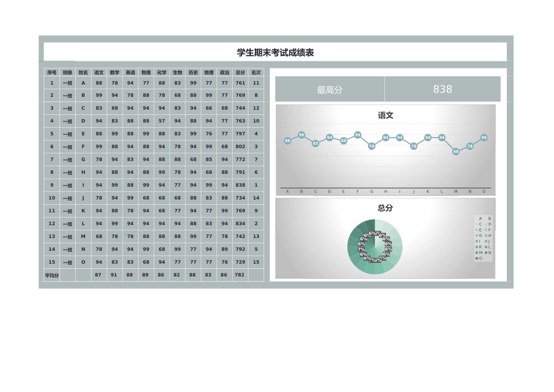Select total score cell 834

tap(240, 224)
